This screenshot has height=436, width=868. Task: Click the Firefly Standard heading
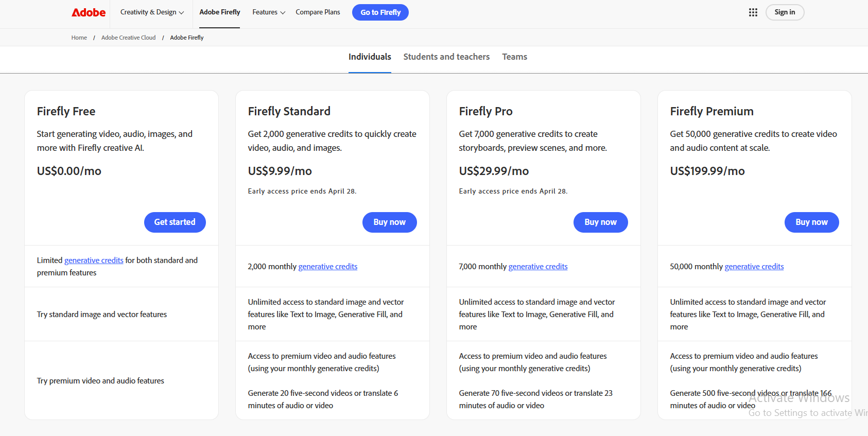289,111
